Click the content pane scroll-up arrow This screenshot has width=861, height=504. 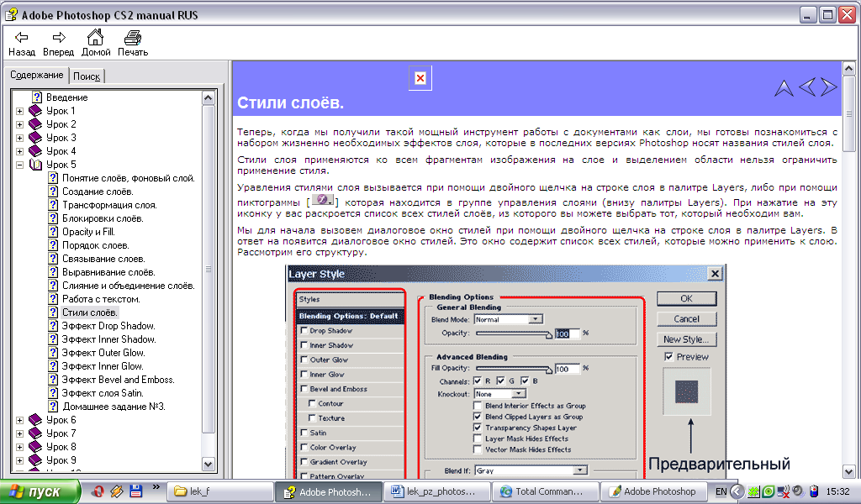point(848,69)
